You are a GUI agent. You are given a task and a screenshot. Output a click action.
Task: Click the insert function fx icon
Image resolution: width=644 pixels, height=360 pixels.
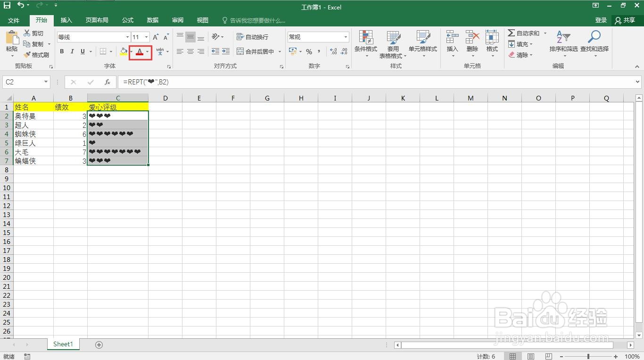(x=107, y=82)
